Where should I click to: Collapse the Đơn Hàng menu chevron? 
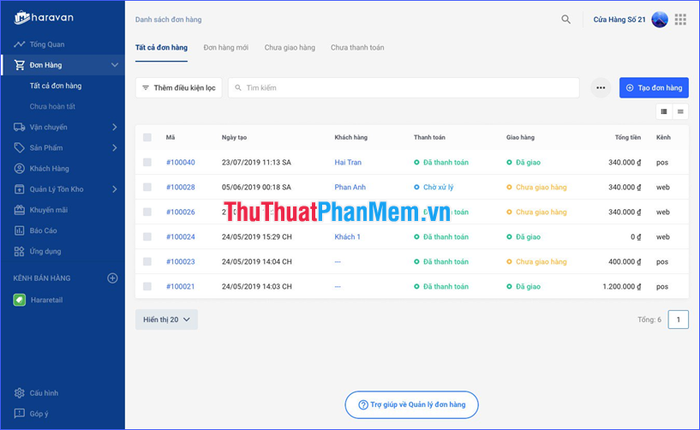[115, 65]
